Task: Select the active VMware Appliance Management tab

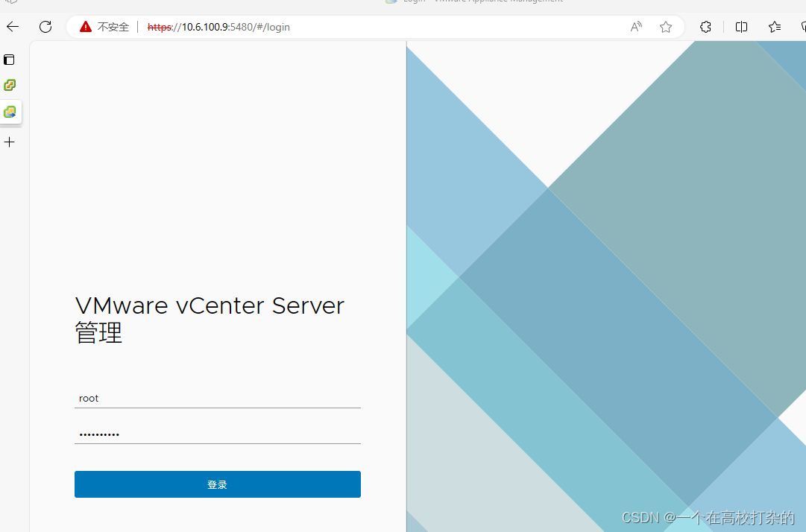Action: pyautogui.click(x=10, y=112)
